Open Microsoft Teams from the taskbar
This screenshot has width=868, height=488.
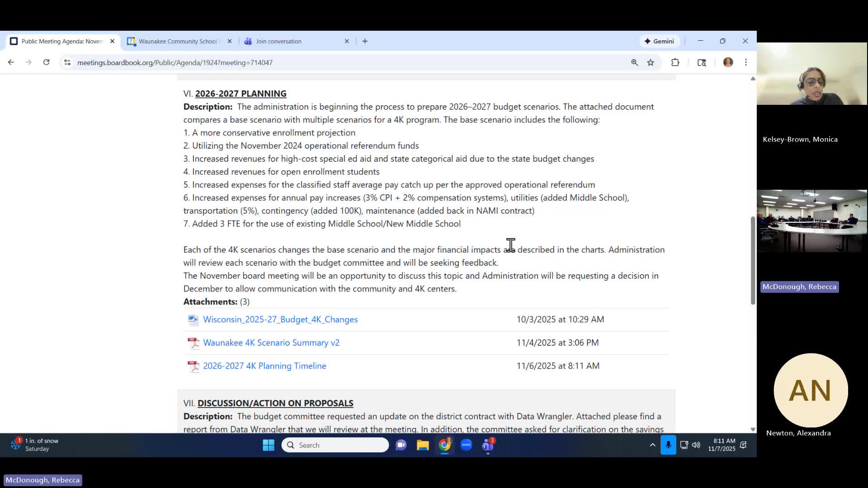click(x=488, y=445)
